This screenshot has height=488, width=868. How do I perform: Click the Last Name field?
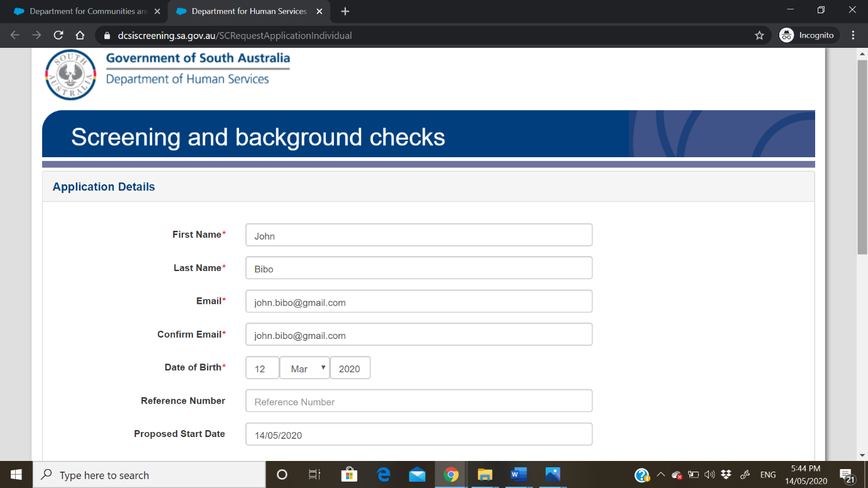click(x=419, y=268)
